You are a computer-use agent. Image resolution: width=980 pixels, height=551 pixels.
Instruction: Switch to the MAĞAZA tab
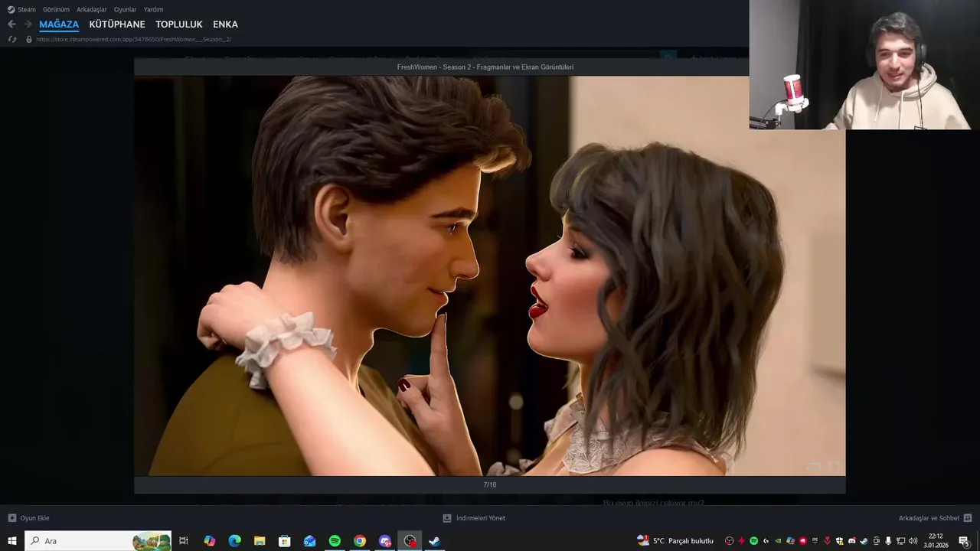[x=59, y=24]
